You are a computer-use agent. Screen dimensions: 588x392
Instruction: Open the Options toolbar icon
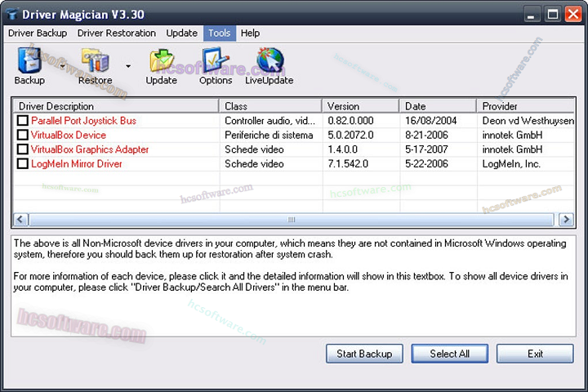coord(216,65)
